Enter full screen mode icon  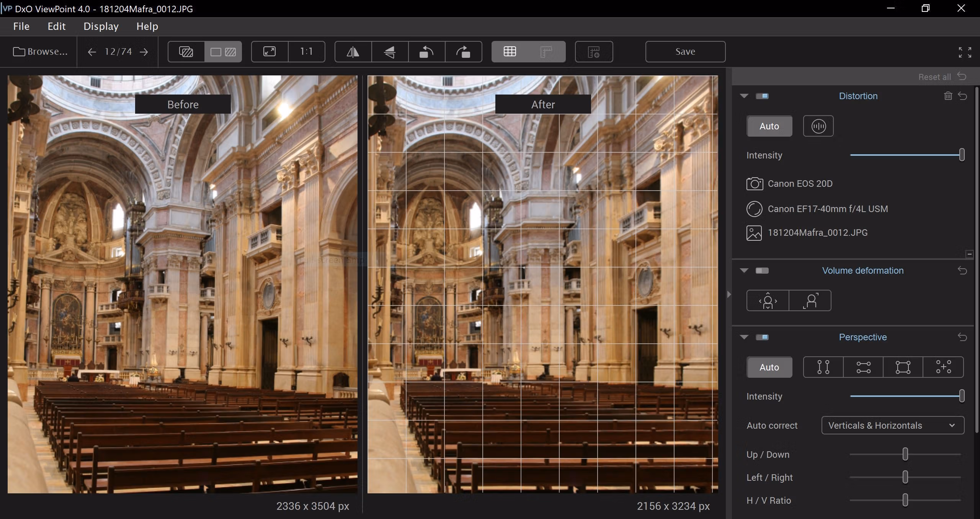click(x=965, y=52)
